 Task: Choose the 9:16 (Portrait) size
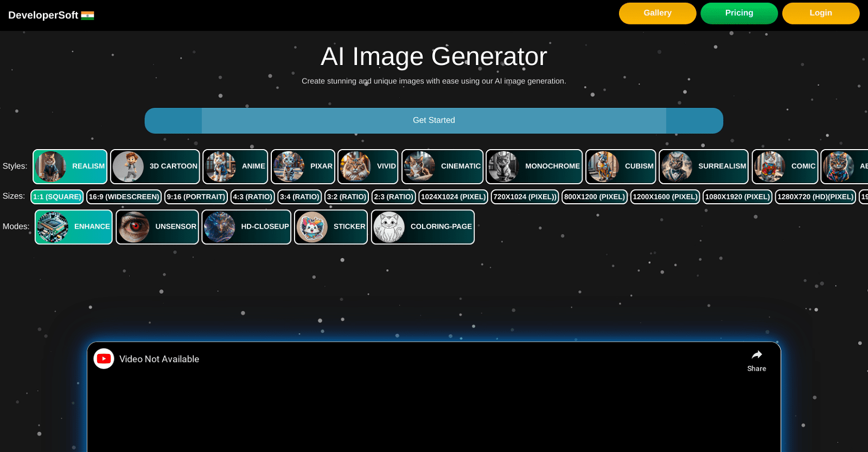click(x=196, y=197)
